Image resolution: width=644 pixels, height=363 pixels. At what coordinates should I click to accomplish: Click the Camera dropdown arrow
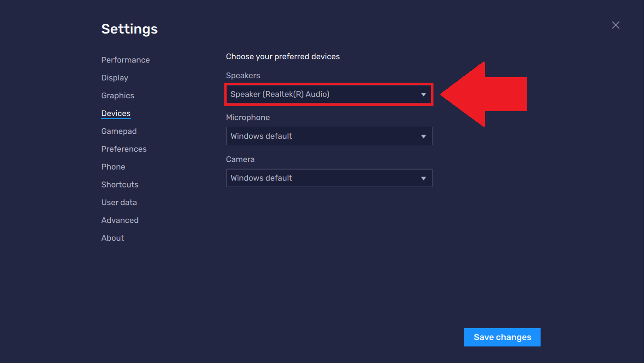[424, 178]
